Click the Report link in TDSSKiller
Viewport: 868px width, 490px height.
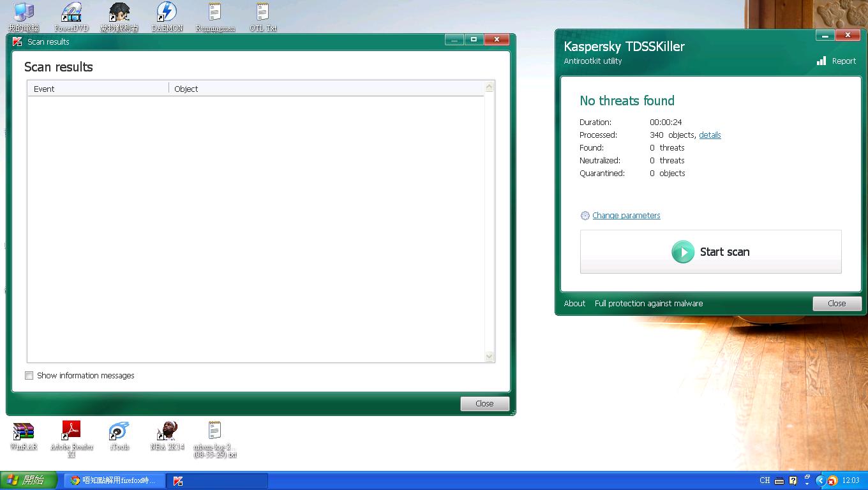pos(844,61)
